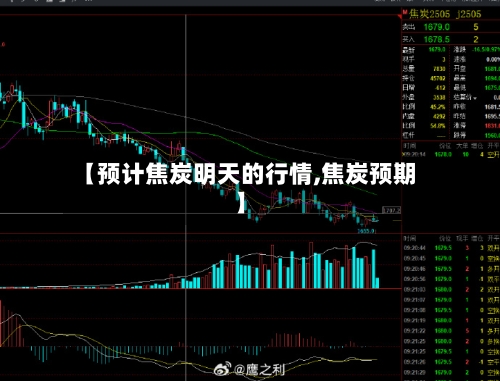Select the tick row at 09:20:45
500x381 pixels.
[451, 258]
